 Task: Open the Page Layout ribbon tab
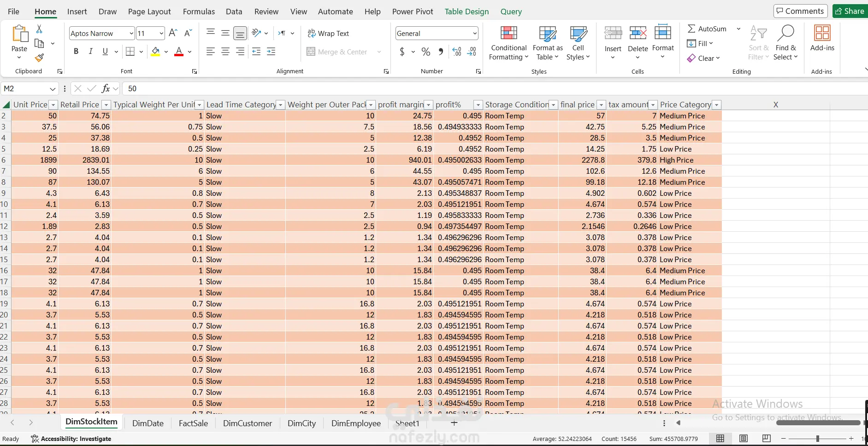tap(149, 12)
